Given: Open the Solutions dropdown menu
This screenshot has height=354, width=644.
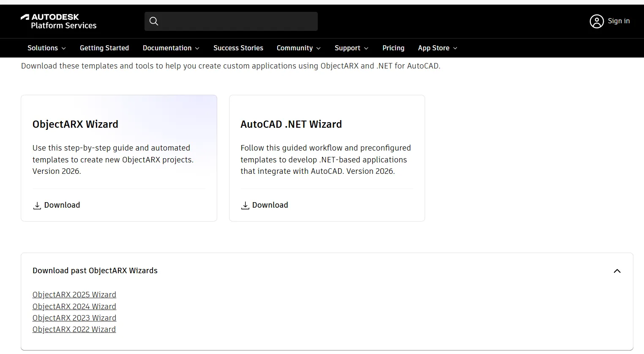Looking at the screenshot, I should [46, 48].
